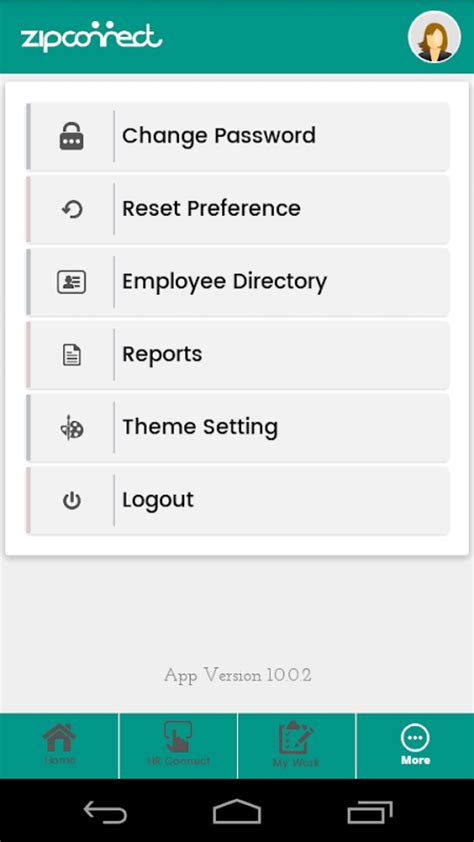Viewport: 474px width, 842px height.
Task: Choose Reset Preference from the list
Action: click(x=238, y=209)
